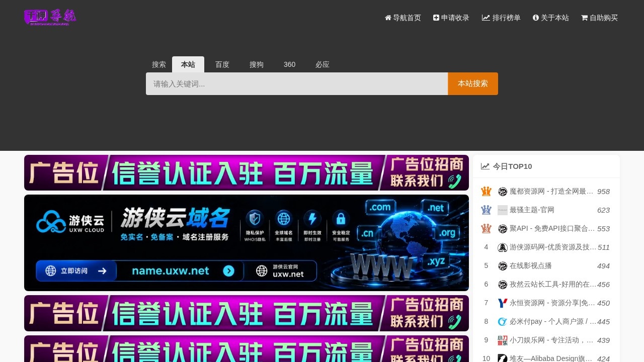Click the 623 visit count
644x362 pixels.
pyautogui.click(x=603, y=210)
